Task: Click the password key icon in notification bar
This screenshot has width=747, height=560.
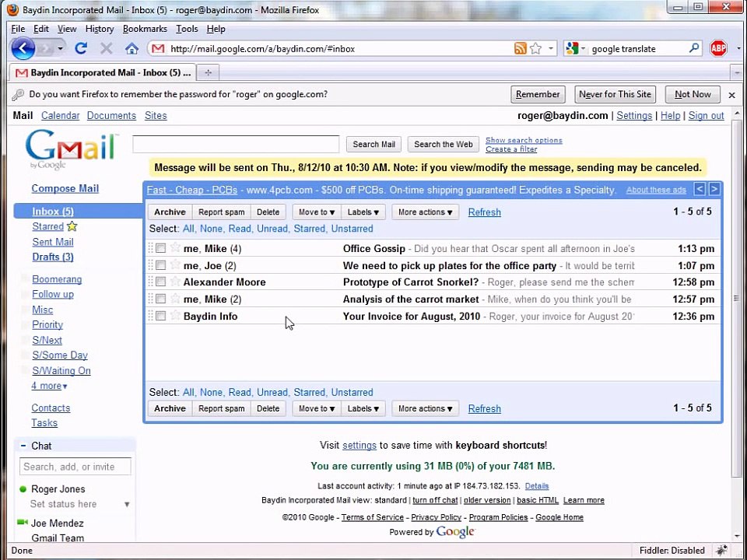Action: coord(18,94)
